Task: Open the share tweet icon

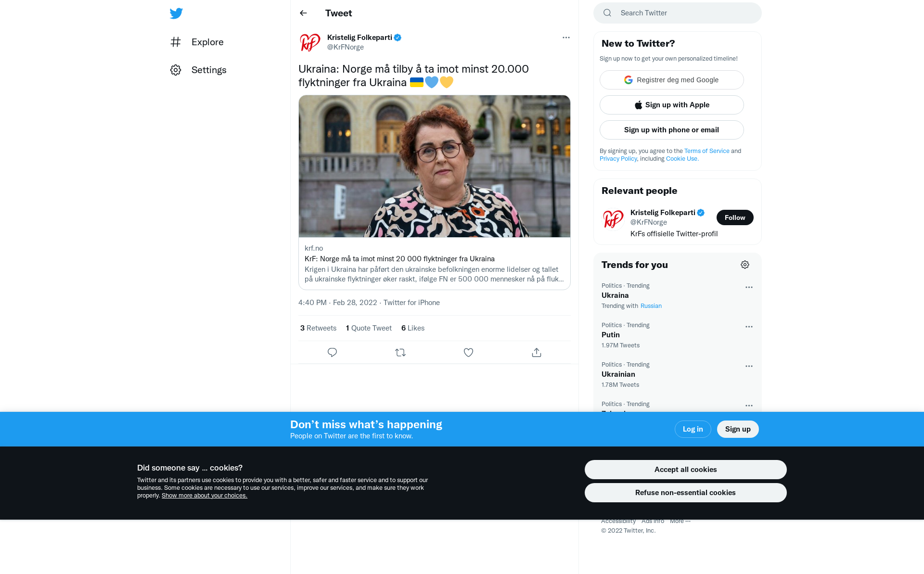Action: click(x=537, y=353)
